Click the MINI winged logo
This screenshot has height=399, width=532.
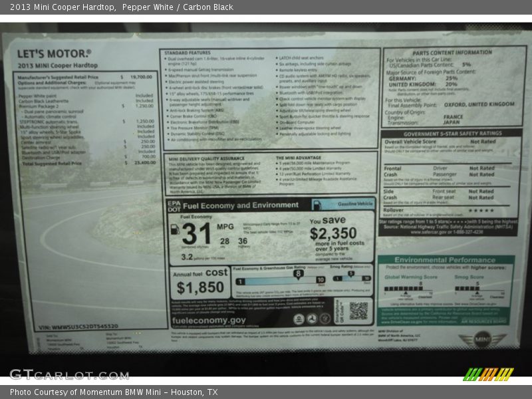(x=482, y=338)
